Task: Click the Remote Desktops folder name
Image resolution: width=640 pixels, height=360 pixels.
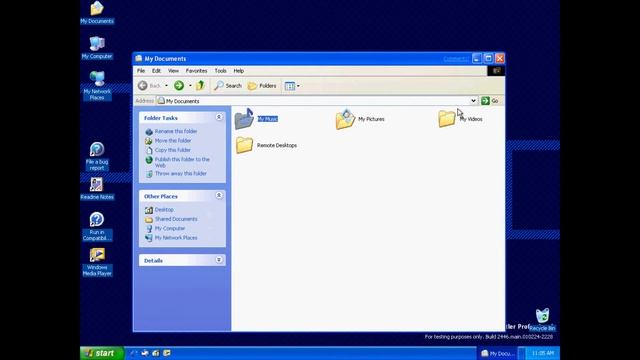Action: coord(277,145)
